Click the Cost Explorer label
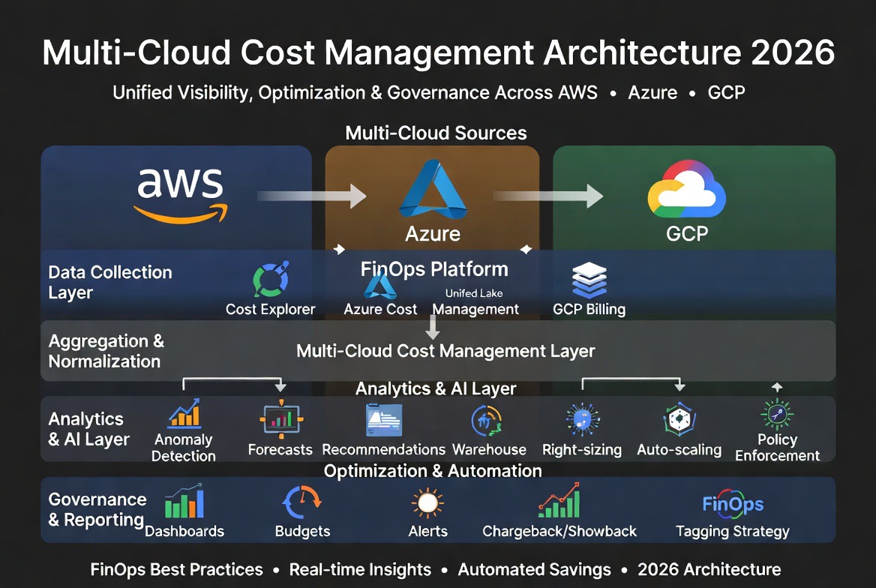This screenshot has height=588, width=876. click(x=271, y=309)
